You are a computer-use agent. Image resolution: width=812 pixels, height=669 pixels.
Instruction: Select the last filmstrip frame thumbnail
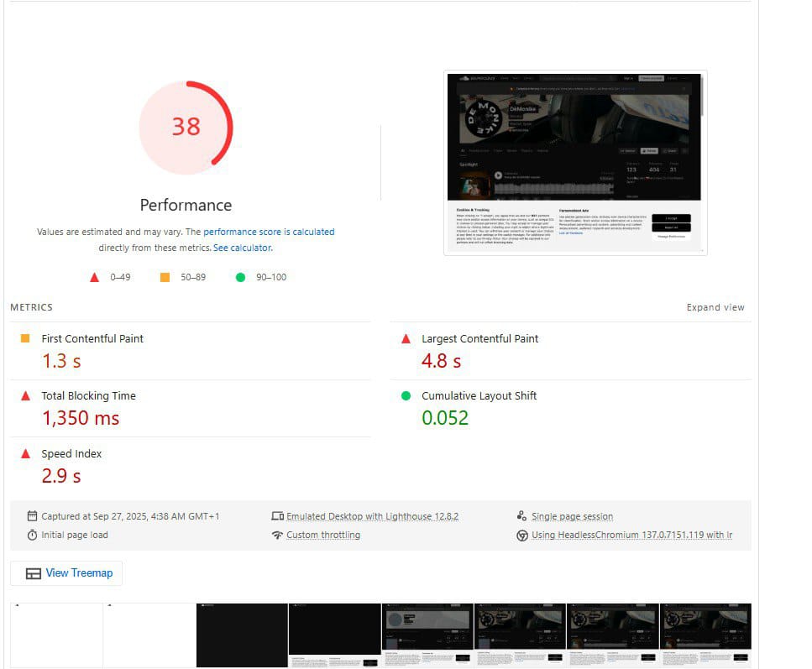click(x=705, y=635)
